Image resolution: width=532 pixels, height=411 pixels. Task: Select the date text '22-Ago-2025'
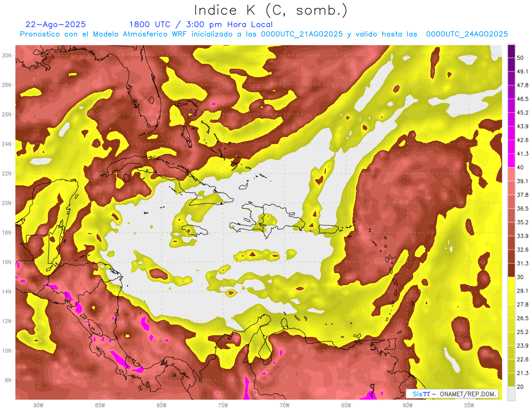coord(56,24)
